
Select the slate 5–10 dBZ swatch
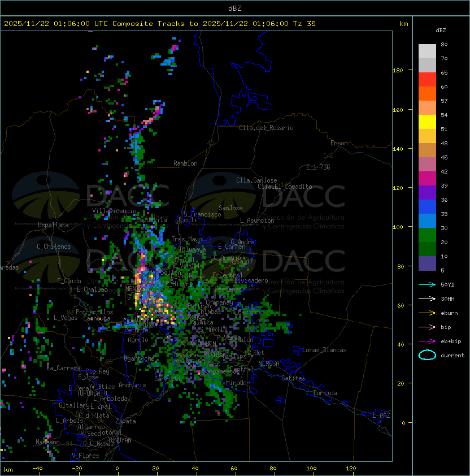point(427,263)
